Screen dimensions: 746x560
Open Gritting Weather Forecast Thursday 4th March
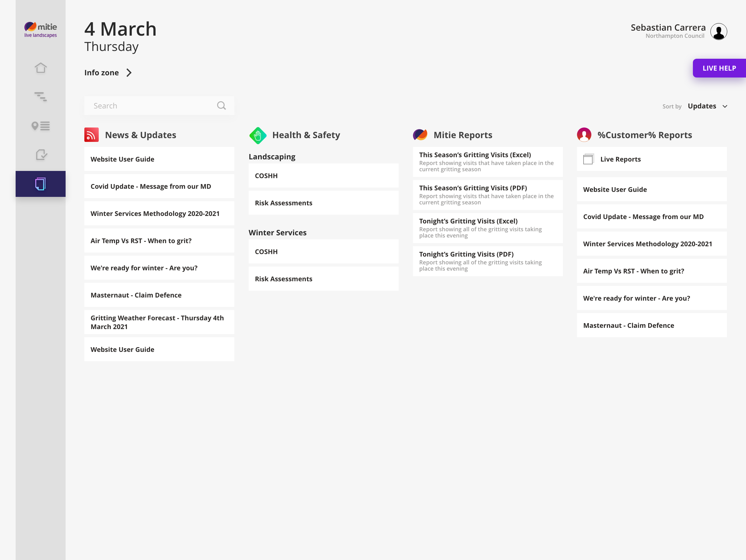pyautogui.click(x=159, y=322)
